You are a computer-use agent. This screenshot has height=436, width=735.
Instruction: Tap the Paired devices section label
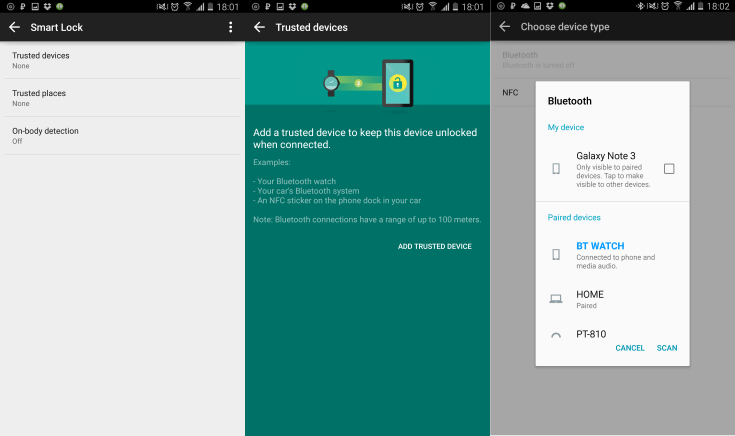click(x=574, y=218)
